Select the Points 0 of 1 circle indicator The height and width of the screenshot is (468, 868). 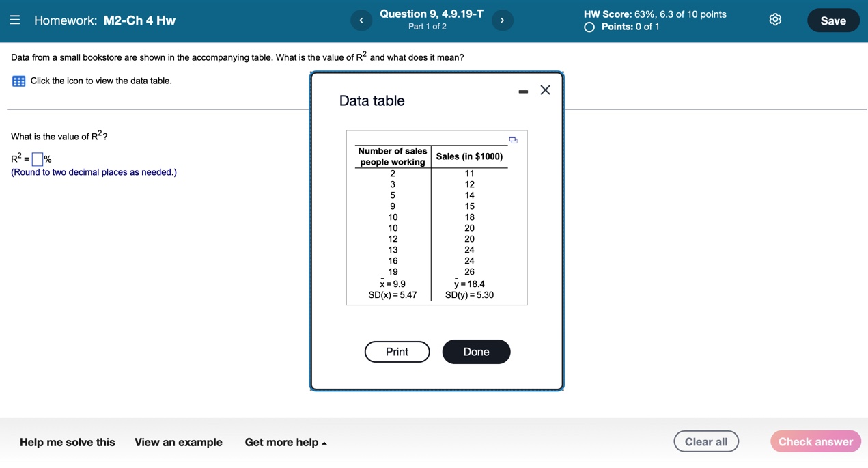tap(589, 27)
